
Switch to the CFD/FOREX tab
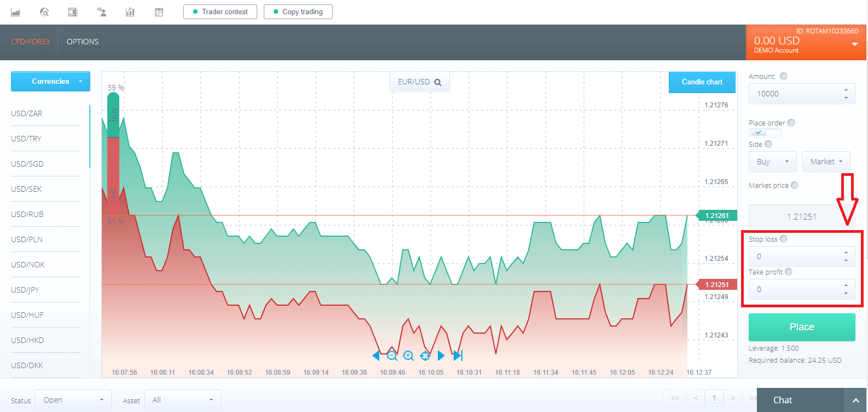[x=31, y=42]
